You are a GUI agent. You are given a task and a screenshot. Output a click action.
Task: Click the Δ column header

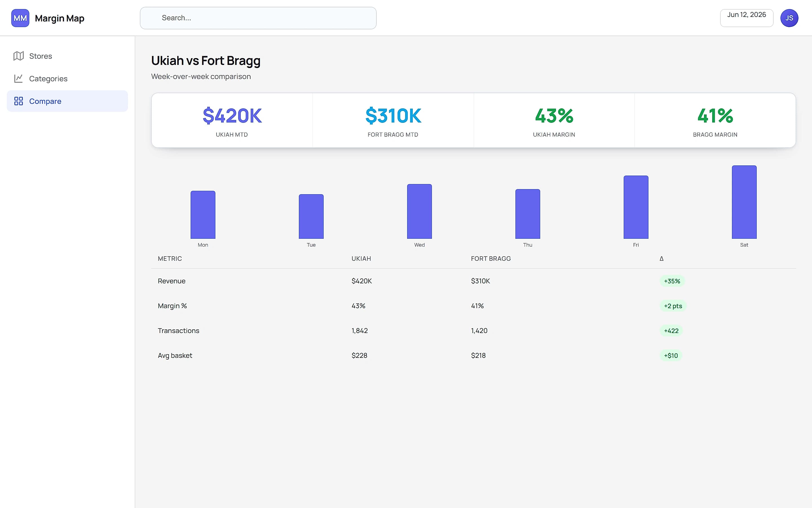click(x=661, y=258)
